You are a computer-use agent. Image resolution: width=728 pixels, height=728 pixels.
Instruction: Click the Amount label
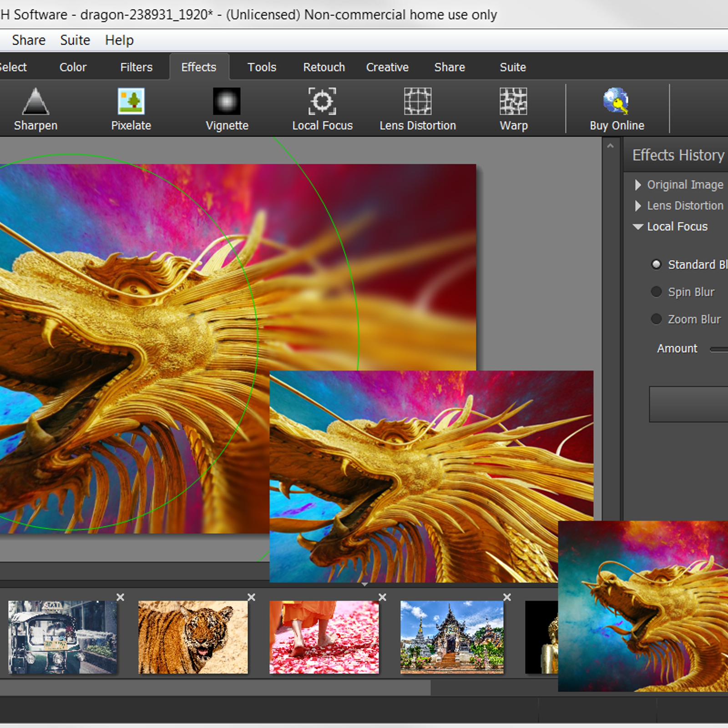677,349
